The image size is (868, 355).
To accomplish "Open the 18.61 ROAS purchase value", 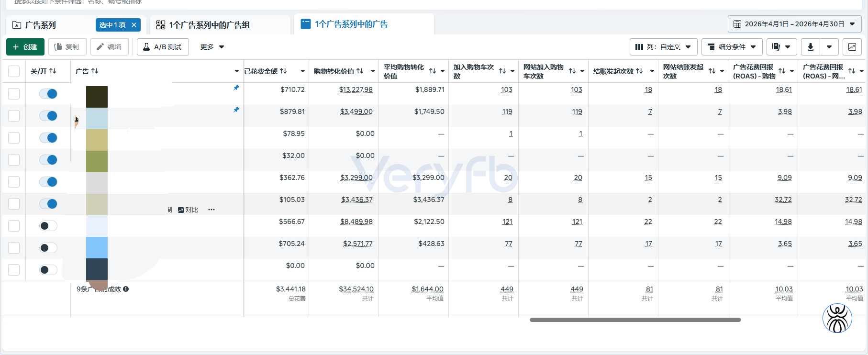I will [x=784, y=89].
